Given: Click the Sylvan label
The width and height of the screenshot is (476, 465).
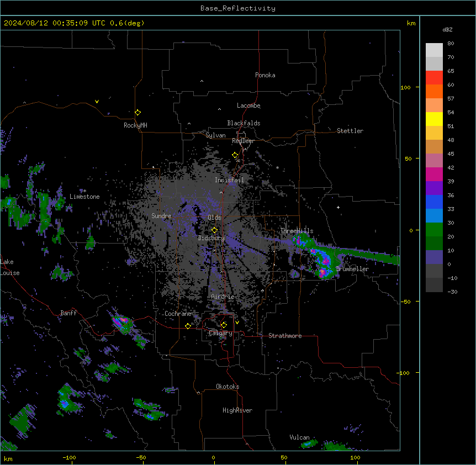Looking at the screenshot, I should pyautogui.click(x=215, y=135).
